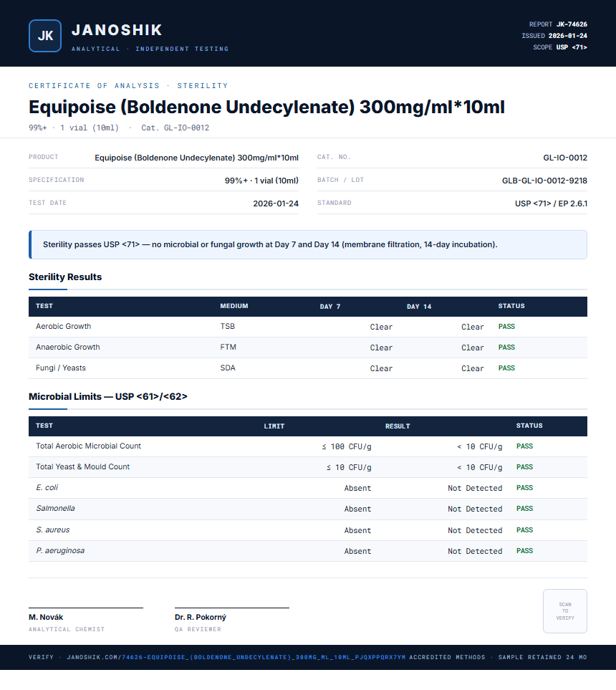Click Total Aerobic Microbial Count row label
The image size is (616, 690).
(x=88, y=446)
